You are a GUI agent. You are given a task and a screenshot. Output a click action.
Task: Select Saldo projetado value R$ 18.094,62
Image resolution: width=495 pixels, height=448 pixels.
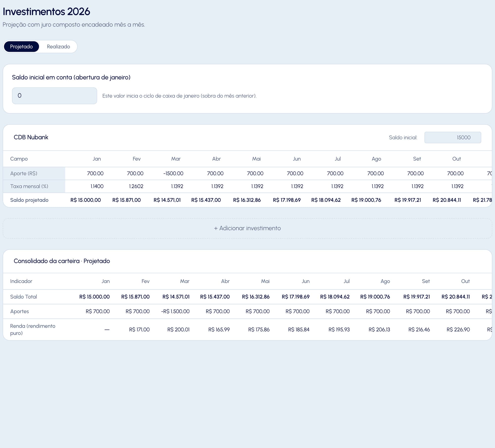point(326,200)
